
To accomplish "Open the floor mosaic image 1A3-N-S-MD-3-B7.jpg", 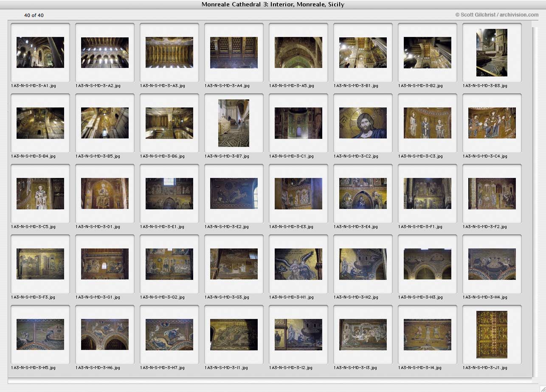I will [234, 123].
